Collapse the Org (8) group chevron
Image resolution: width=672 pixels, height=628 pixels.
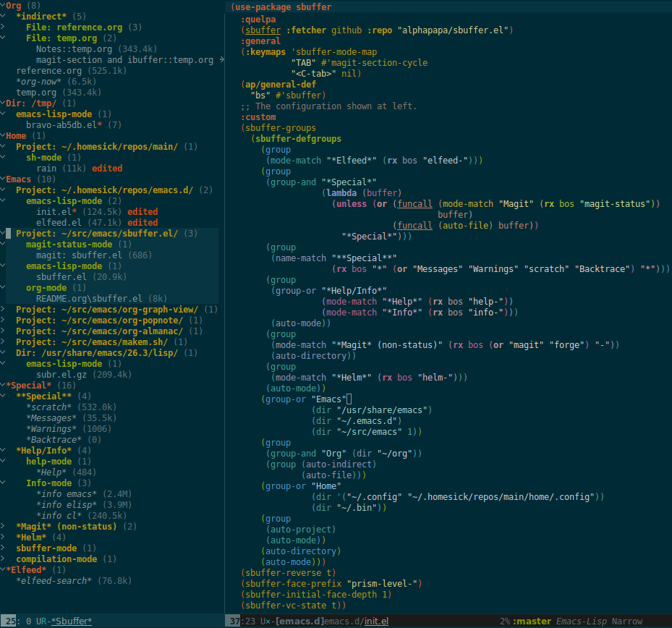pos(3,5)
